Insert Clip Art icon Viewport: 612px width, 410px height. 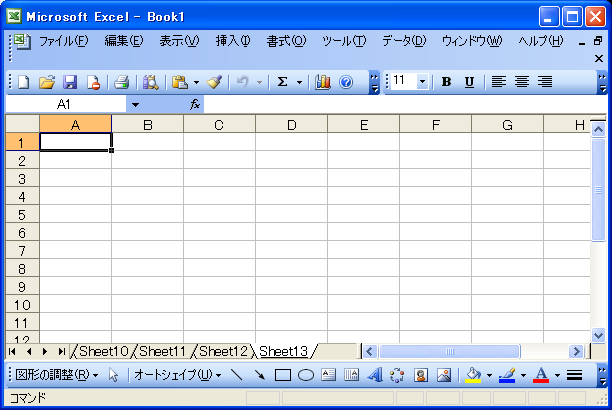coord(421,375)
